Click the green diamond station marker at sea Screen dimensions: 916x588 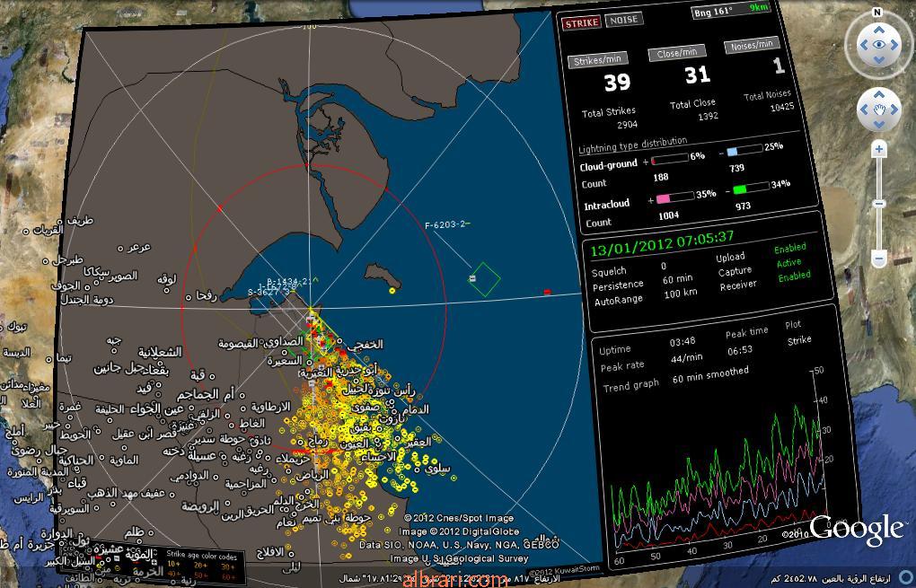485,280
